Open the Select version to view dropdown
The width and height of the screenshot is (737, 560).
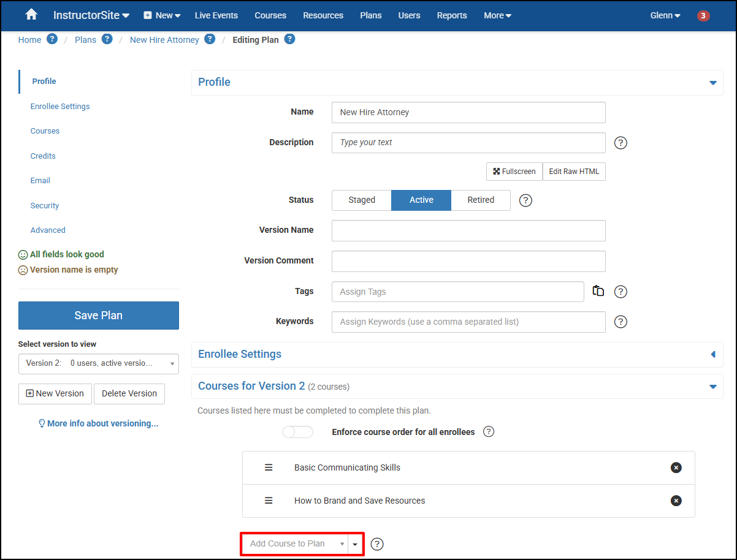tap(99, 363)
